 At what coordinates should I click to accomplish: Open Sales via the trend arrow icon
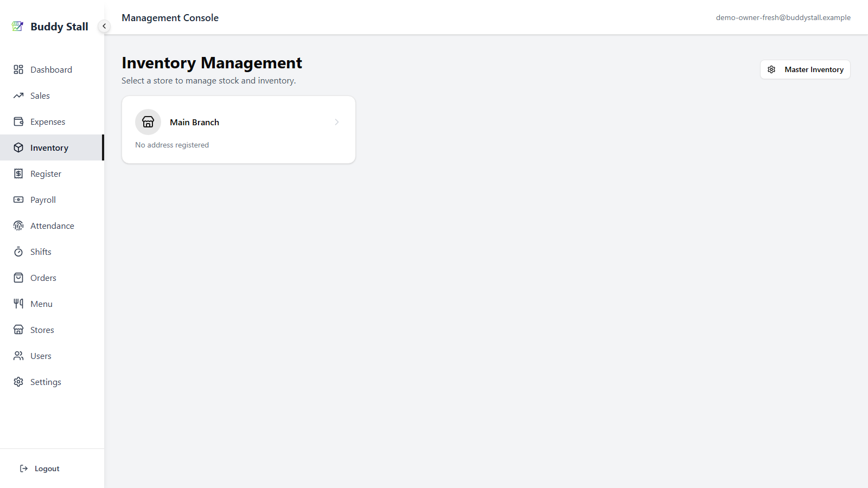click(x=18, y=95)
